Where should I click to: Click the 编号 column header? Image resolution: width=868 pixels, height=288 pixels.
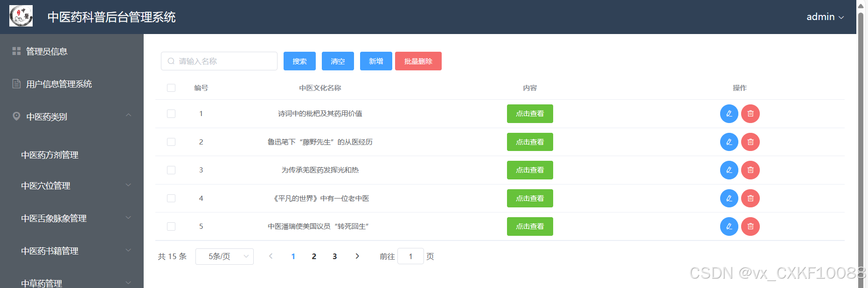point(201,88)
